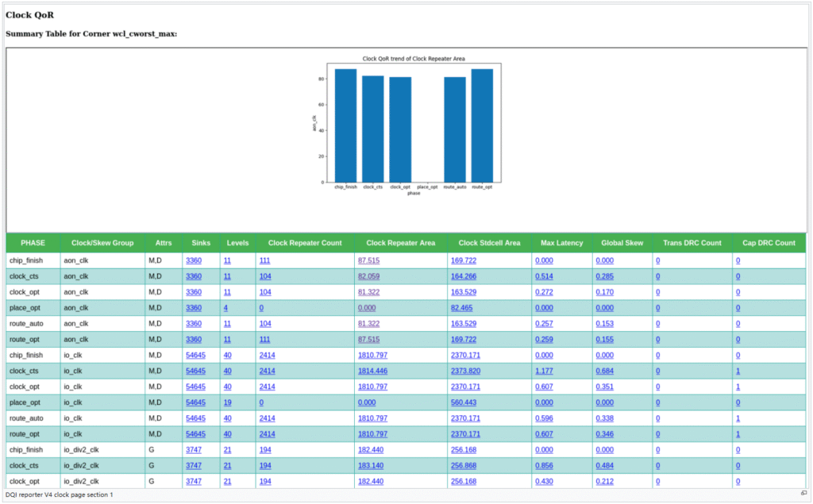Click the Levels value 19 link

[x=227, y=402]
